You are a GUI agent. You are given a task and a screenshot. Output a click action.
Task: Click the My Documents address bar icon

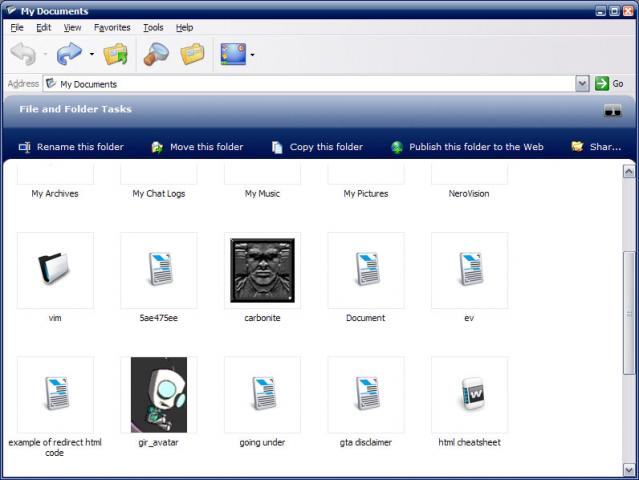coord(51,84)
